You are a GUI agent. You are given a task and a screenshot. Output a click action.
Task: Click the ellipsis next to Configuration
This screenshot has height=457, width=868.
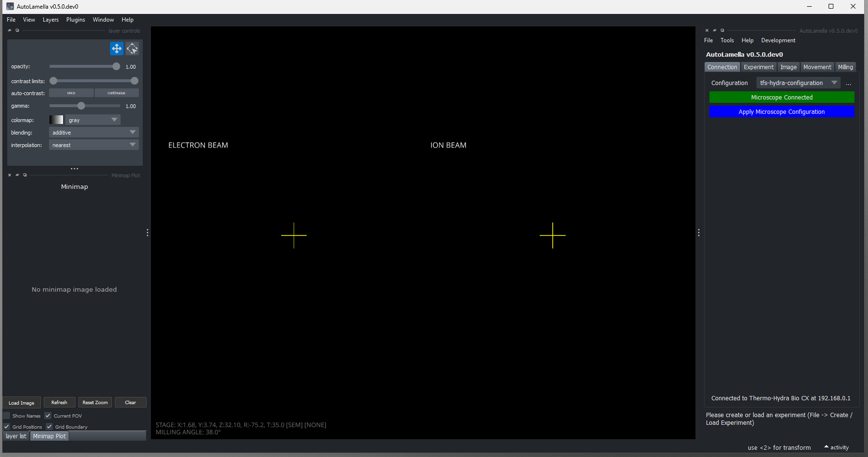[x=848, y=83]
